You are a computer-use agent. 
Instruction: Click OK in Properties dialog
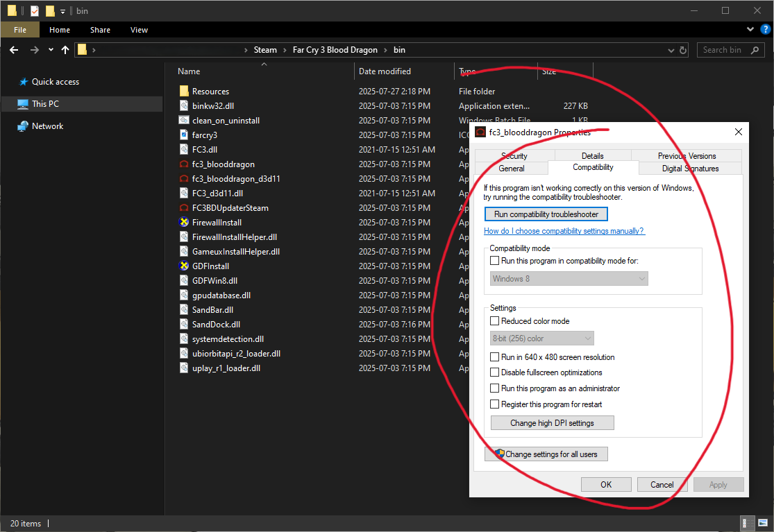coord(606,485)
